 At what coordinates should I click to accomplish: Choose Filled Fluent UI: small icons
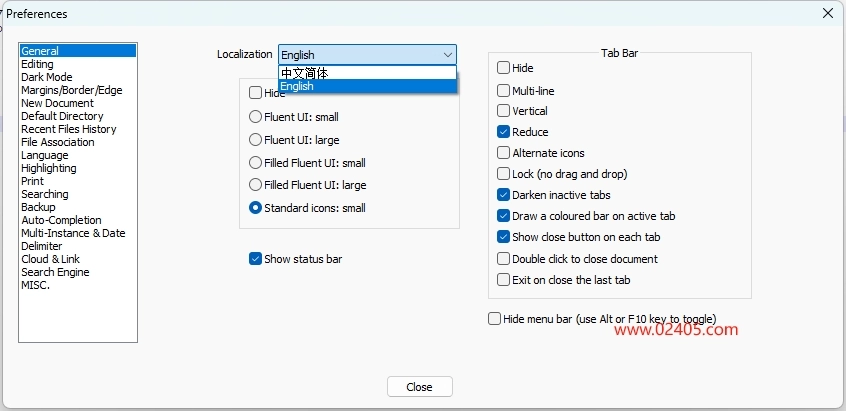[x=256, y=163]
